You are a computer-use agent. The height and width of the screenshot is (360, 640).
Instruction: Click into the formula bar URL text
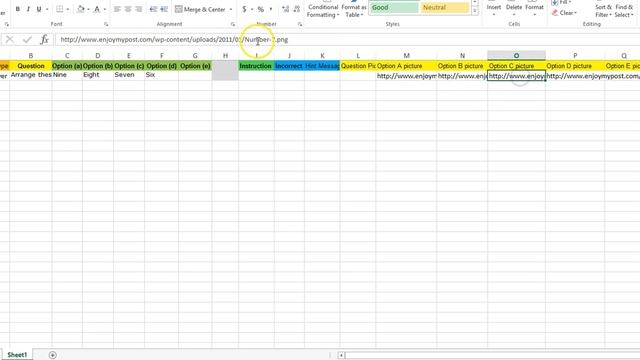point(174,40)
